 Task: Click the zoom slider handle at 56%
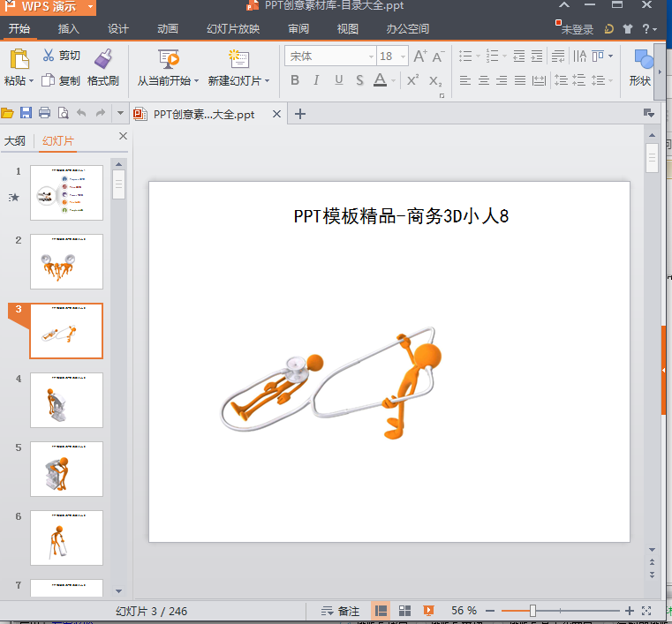pos(532,611)
